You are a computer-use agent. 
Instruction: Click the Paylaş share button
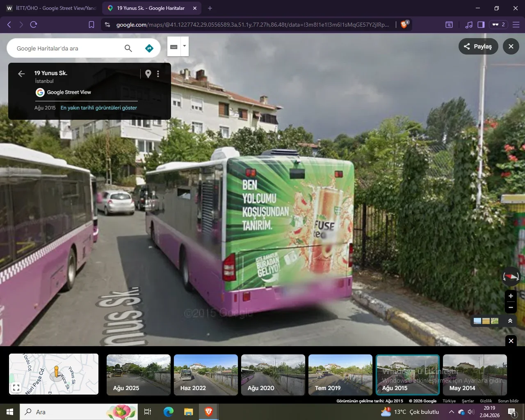(478, 46)
